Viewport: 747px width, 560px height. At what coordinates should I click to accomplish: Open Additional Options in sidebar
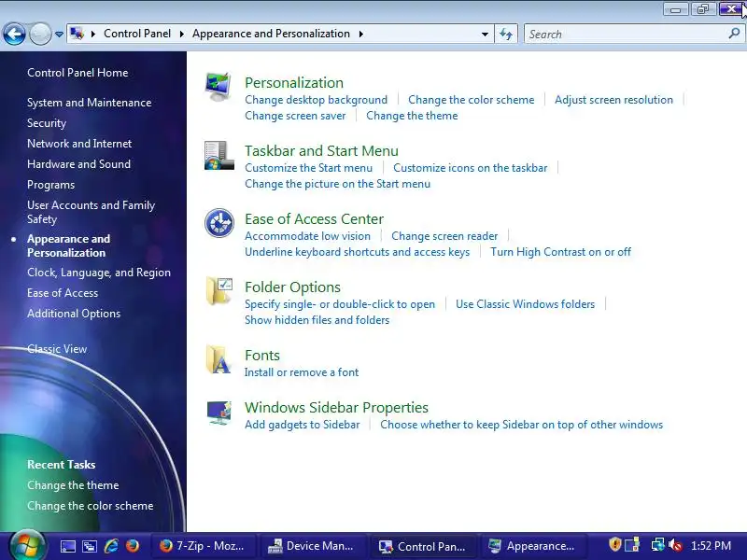[x=74, y=314]
